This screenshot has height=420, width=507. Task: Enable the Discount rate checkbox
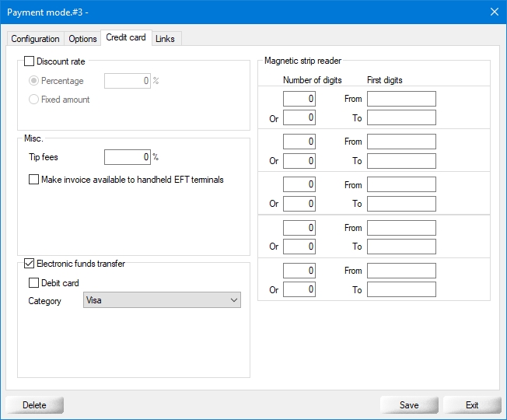tap(30, 61)
